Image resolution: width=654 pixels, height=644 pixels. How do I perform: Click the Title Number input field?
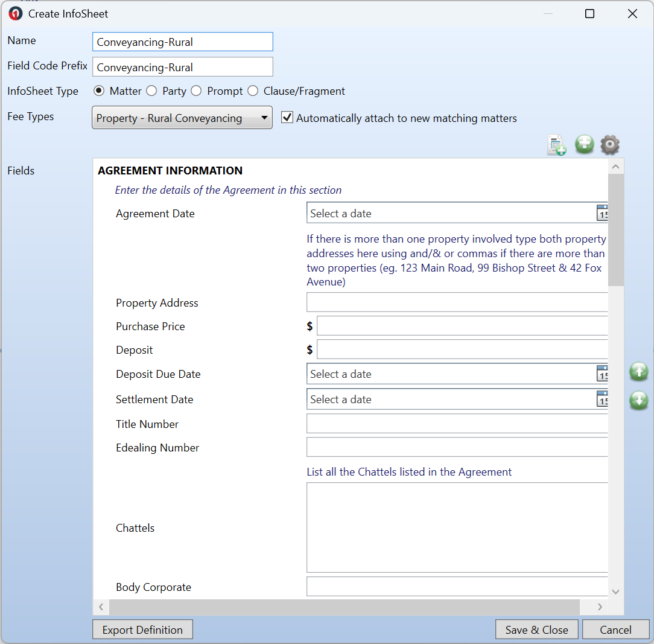tap(457, 424)
